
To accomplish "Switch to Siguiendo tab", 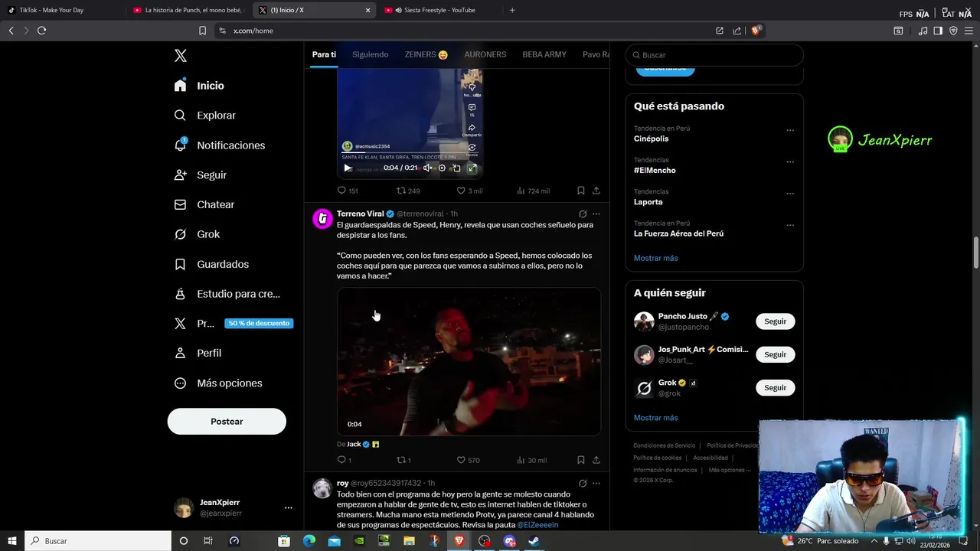I will (x=370, y=54).
